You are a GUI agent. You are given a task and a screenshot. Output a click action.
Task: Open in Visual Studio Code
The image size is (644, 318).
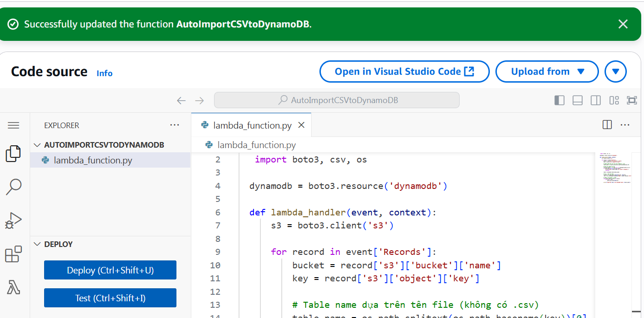[403, 71]
